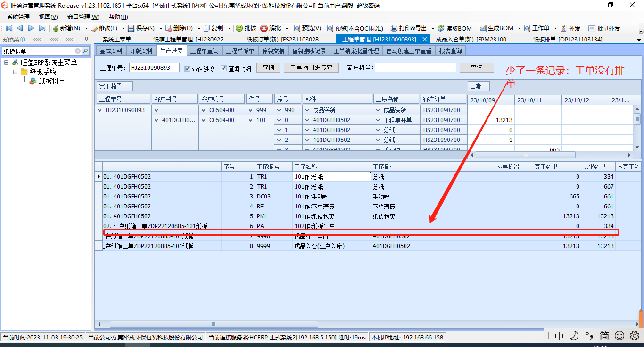Click the 删除(D) delete toolbar button
Viewport: 644px width, 347px height.
179,28
